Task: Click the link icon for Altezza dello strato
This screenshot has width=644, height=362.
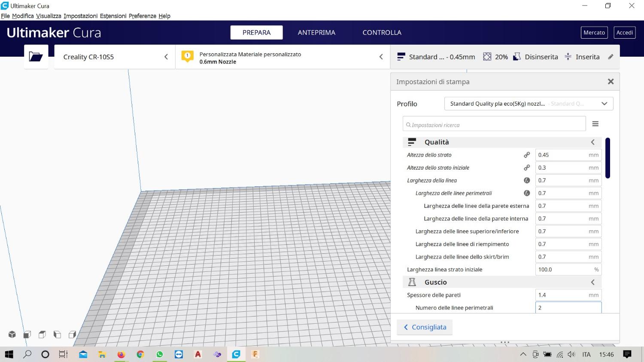Action: [x=527, y=155]
